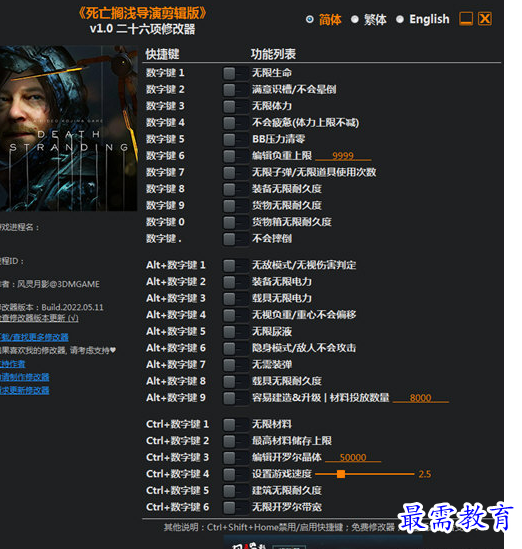Viewport: 522px width, 549px height.
Task: Toggle 无敌模式/无视伤害判定 switch
Action: coord(235,265)
